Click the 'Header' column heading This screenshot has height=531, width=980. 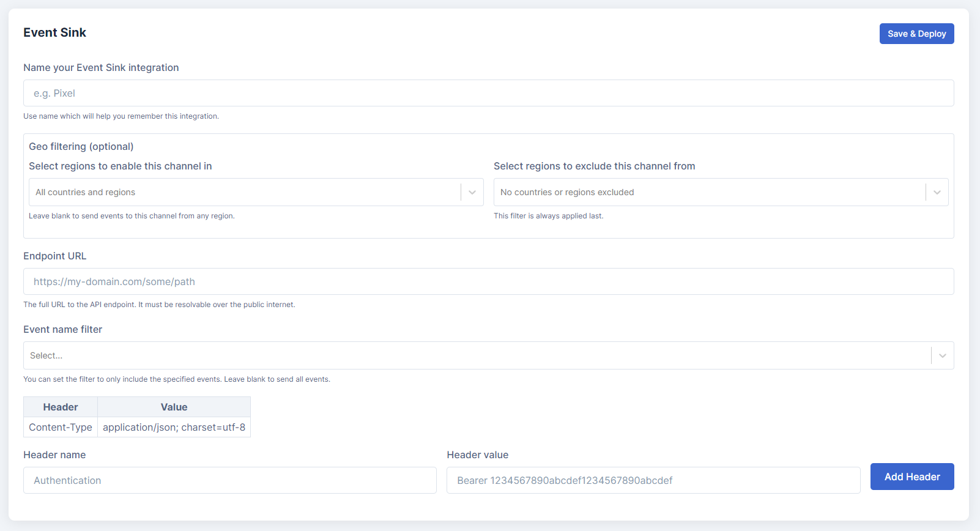pyautogui.click(x=61, y=407)
